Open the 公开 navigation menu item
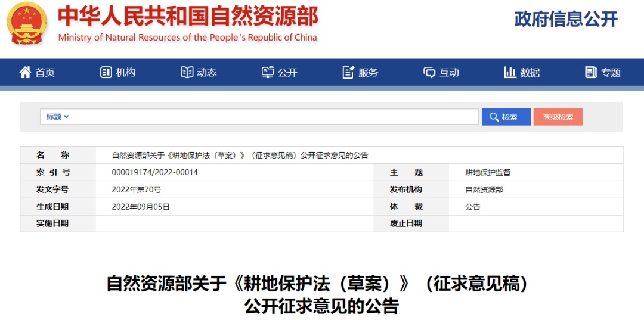 coord(287,73)
